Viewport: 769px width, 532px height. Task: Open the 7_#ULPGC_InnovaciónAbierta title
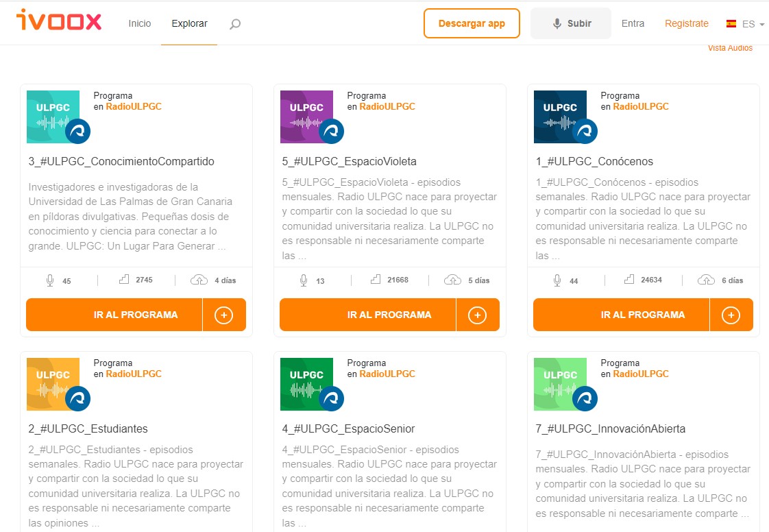pyautogui.click(x=611, y=429)
